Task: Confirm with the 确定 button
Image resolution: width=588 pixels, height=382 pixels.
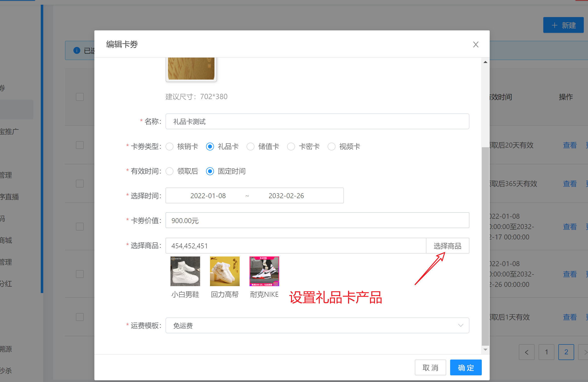Action: tap(466, 367)
